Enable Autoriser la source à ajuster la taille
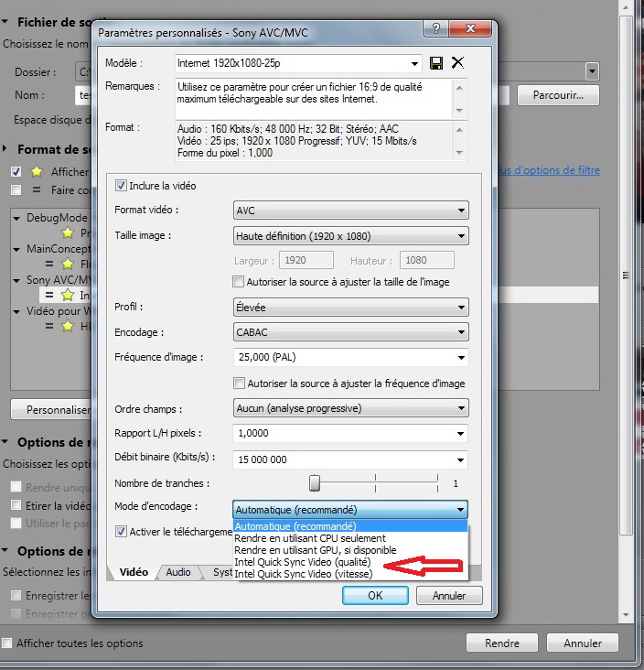 pyautogui.click(x=238, y=282)
